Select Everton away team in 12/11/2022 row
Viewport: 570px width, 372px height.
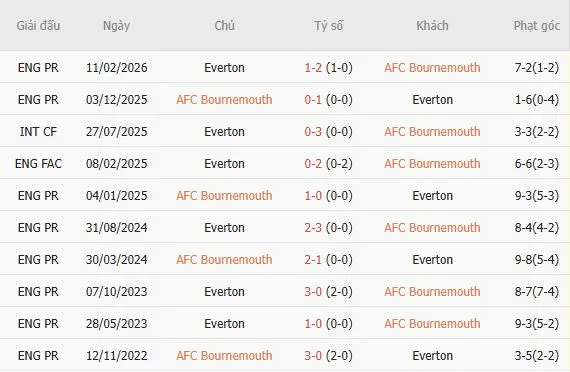[x=433, y=356]
